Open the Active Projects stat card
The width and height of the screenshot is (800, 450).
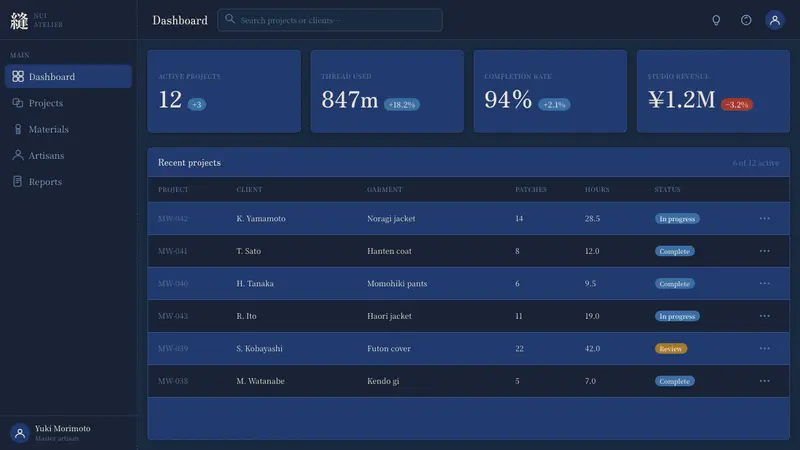tap(224, 91)
